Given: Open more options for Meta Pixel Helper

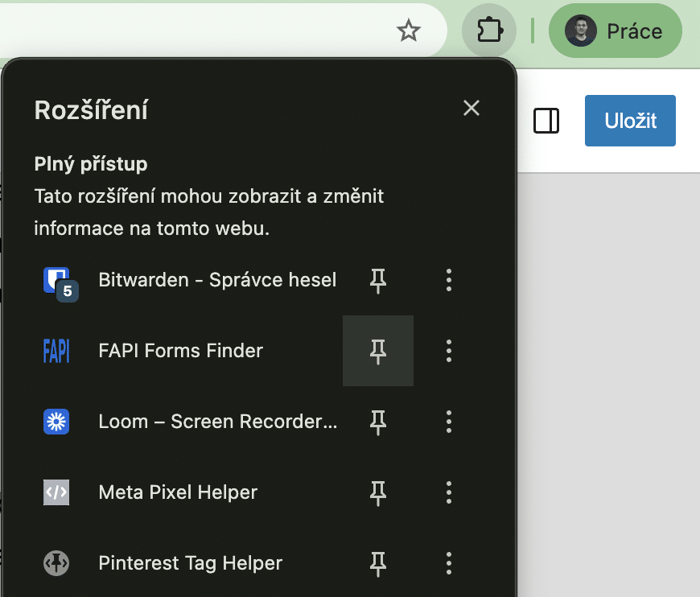Looking at the screenshot, I should (x=449, y=492).
